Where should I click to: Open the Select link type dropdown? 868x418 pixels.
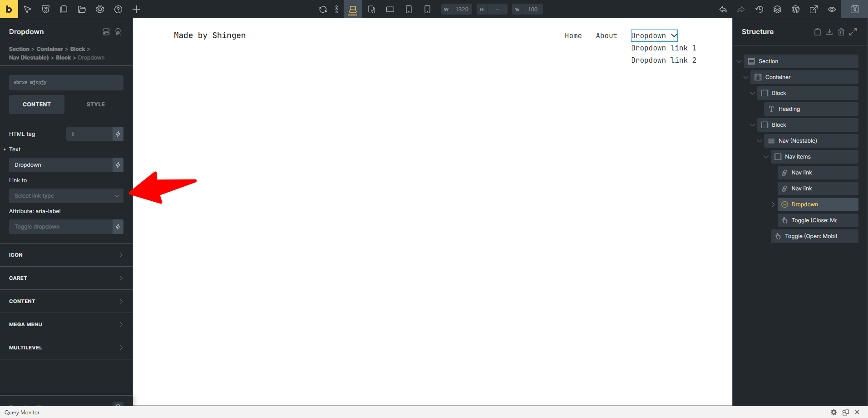[66, 196]
